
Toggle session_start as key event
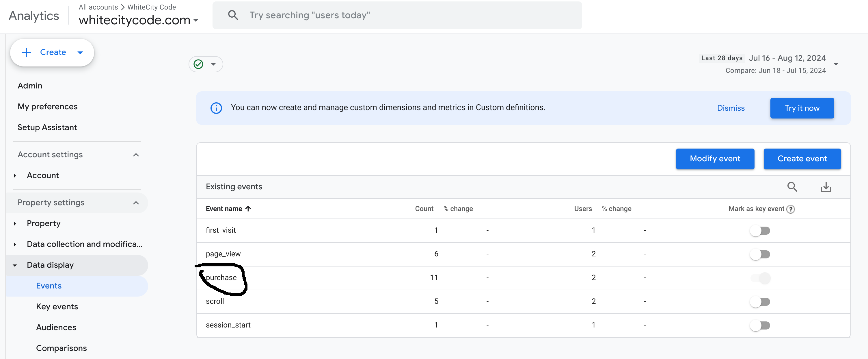pyautogui.click(x=760, y=325)
